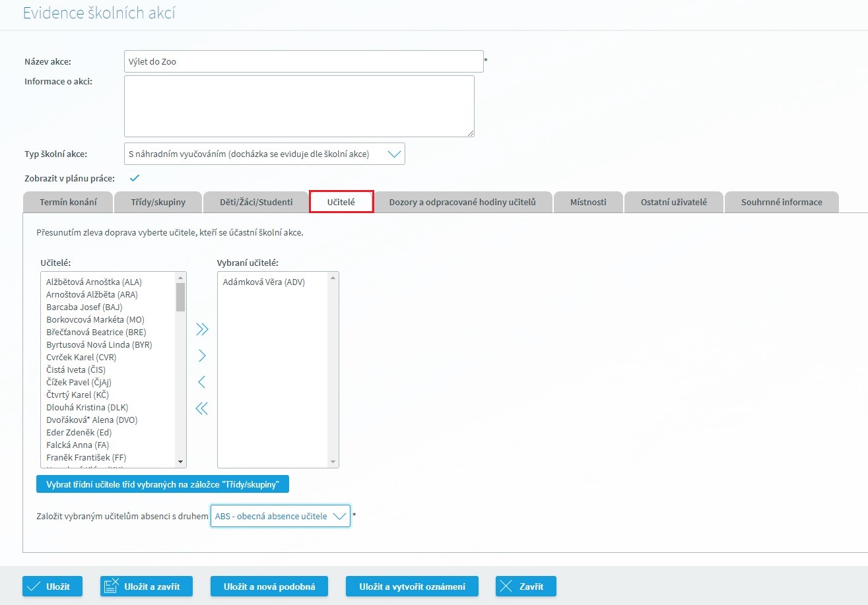Image resolution: width=868 pixels, height=605 pixels.
Task: Click the single right arrow move icon
Action: [202, 356]
